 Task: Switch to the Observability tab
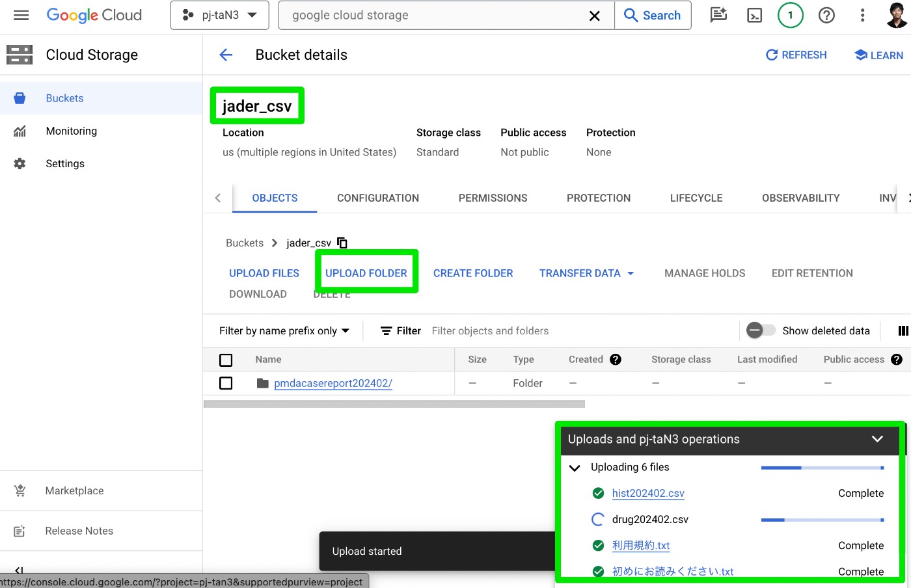[801, 198]
